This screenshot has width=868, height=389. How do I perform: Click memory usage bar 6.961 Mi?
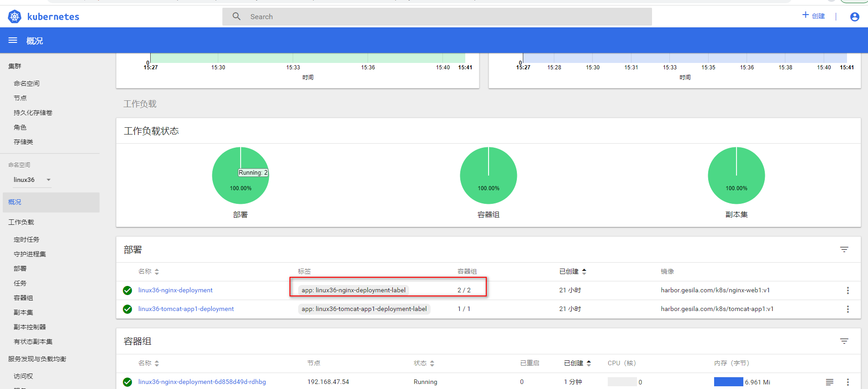coord(728,382)
